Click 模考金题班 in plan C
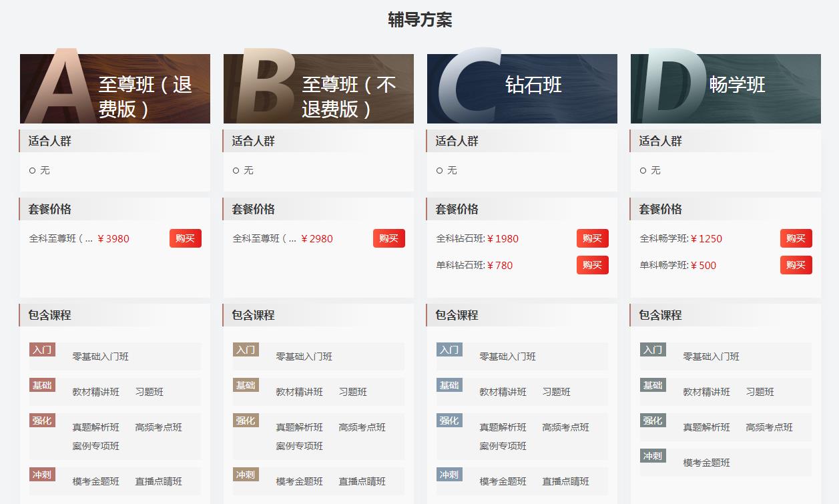 click(x=503, y=481)
